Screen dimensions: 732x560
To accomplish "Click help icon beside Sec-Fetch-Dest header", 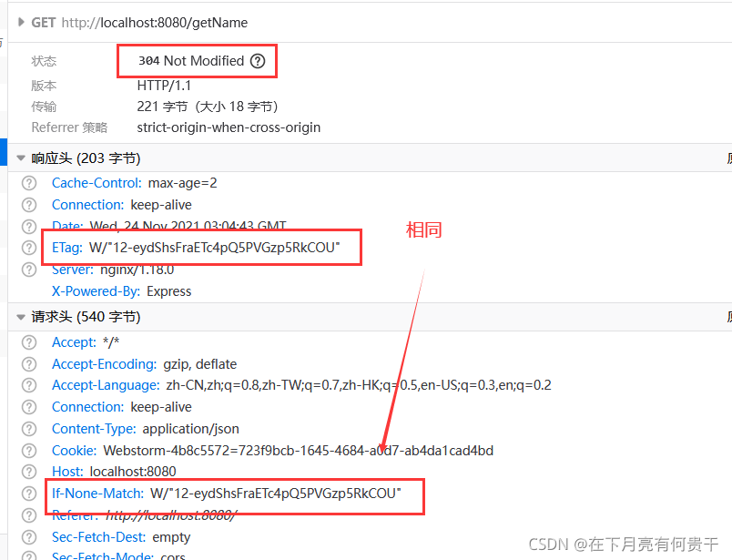I will click(29, 537).
